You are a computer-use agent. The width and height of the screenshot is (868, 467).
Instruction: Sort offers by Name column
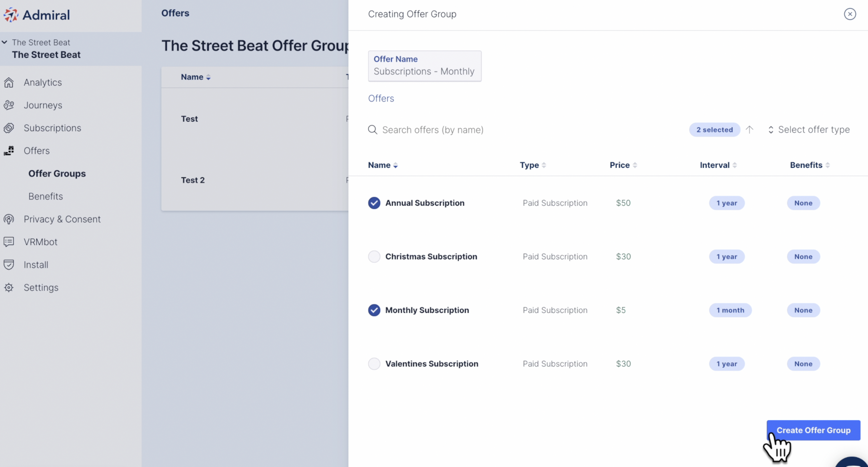(383, 165)
